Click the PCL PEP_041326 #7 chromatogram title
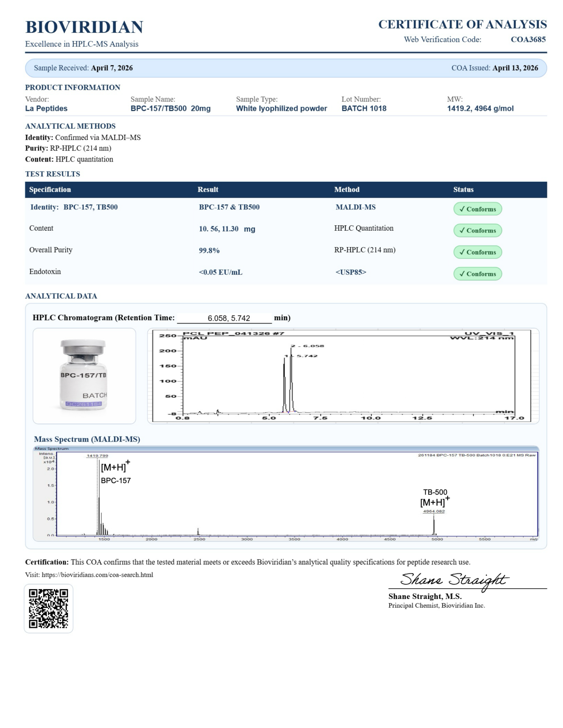Image resolution: width=563 pixels, height=728 pixels. pos(233,333)
